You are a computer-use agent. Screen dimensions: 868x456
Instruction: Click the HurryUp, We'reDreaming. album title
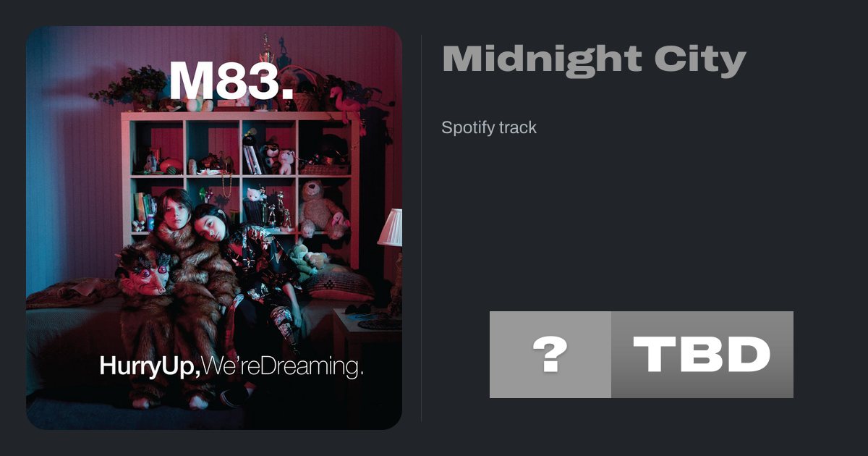click(231, 366)
